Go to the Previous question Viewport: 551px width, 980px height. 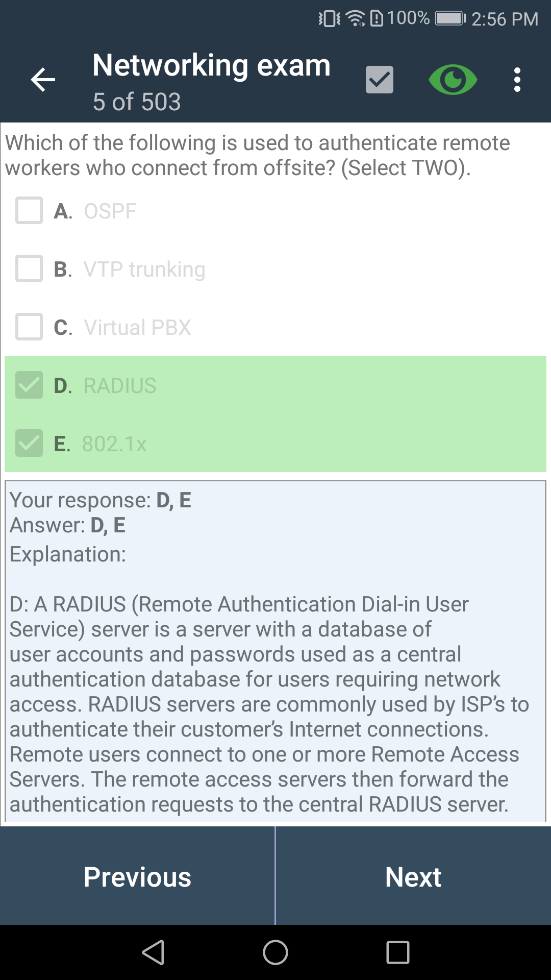pos(137,876)
